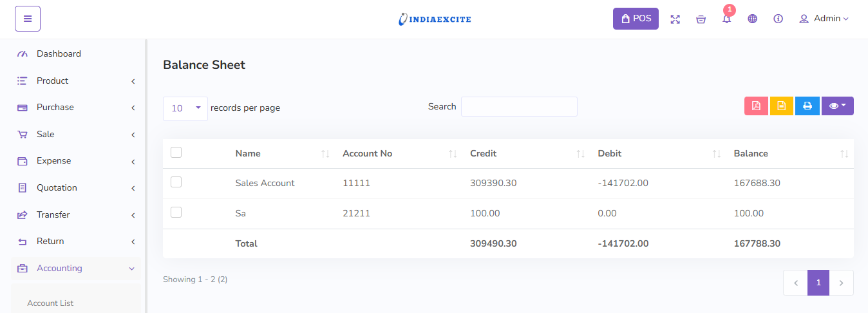Print the balance sheet table
This screenshot has width=868, height=313.
pyautogui.click(x=807, y=106)
